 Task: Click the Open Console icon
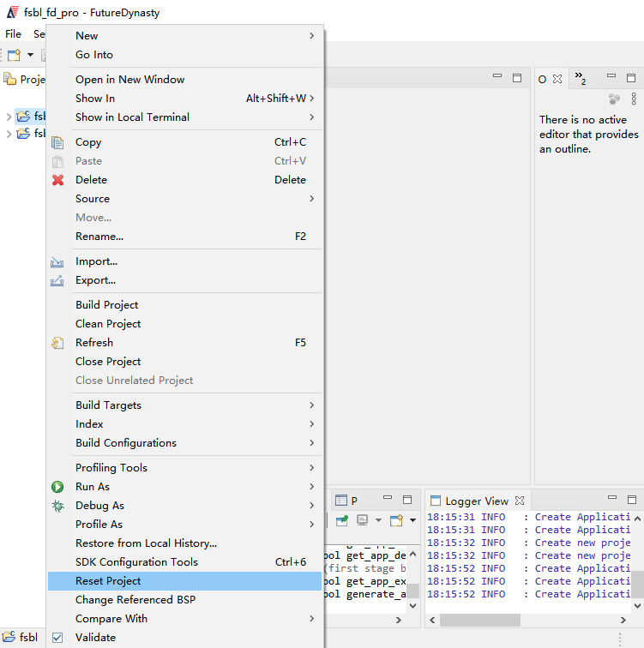396,520
